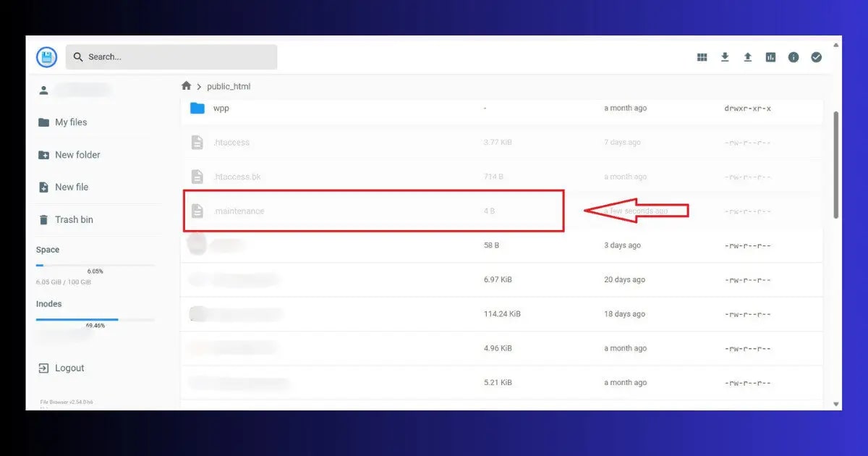The image size is (868, 456).
Task: Open the download icon in toolbar
Action: click(x=725, y=56)
